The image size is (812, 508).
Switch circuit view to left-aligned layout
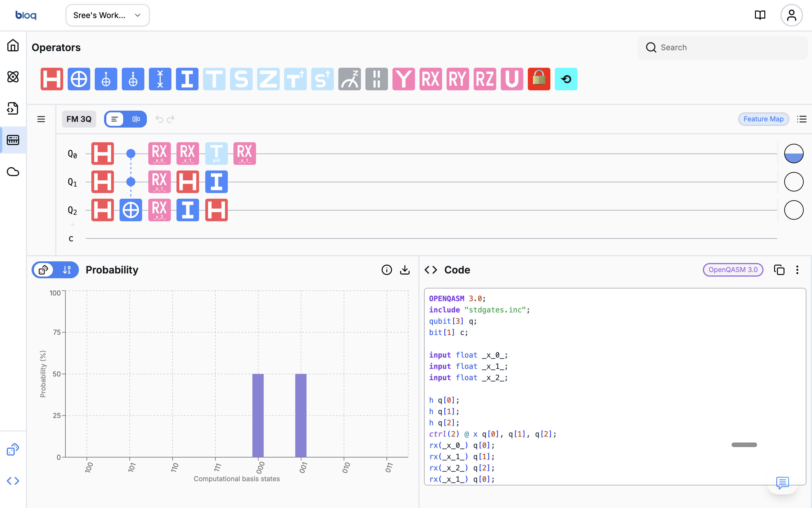(x=115, y=119)
